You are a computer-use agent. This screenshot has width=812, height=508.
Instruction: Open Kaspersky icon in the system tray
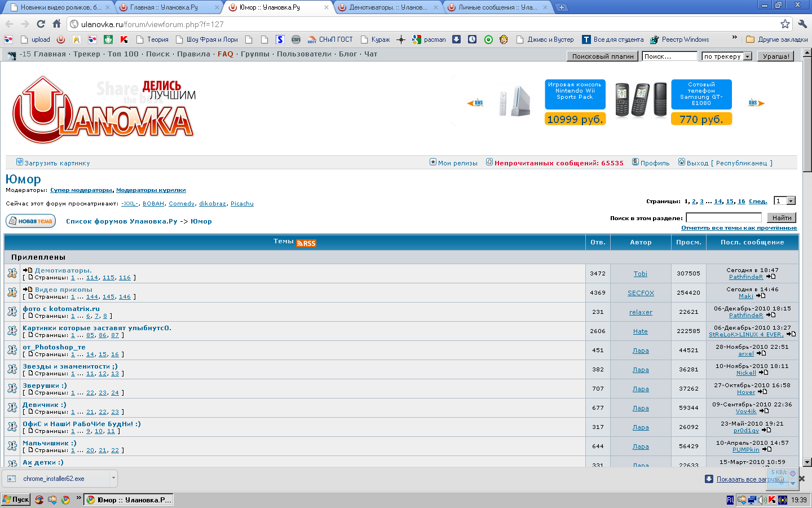click(773, 500)
